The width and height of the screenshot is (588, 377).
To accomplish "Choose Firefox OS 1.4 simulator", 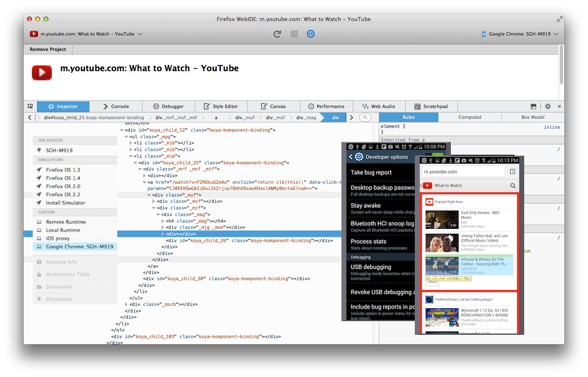I will (75, 178).
